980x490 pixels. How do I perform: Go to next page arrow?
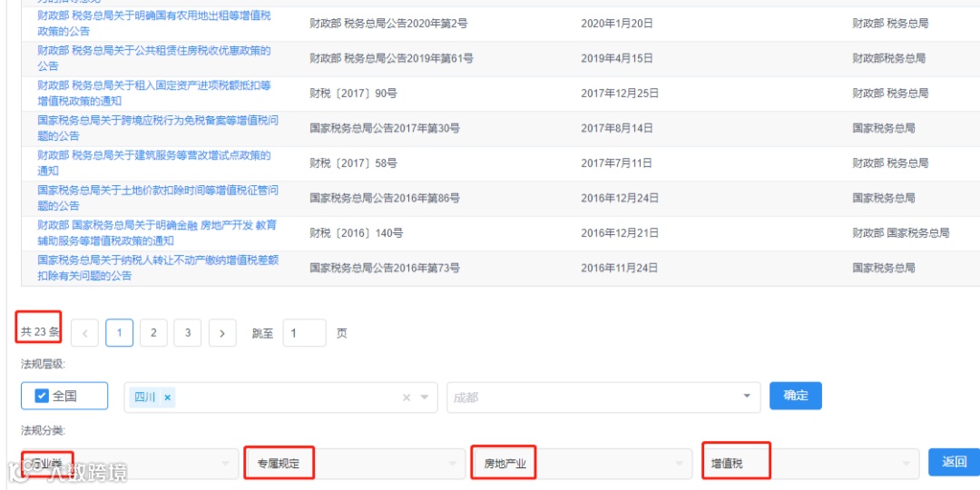tap(222, 333)
